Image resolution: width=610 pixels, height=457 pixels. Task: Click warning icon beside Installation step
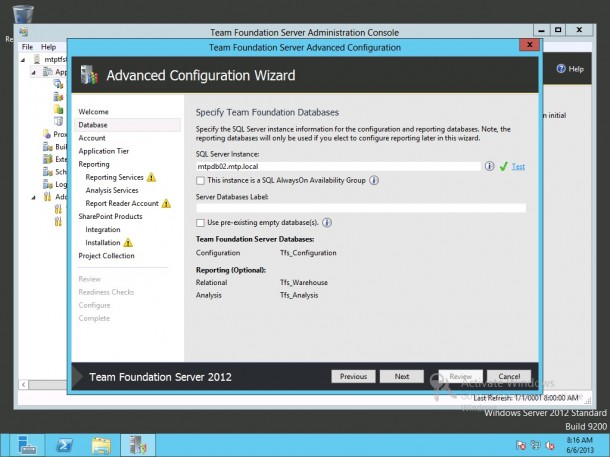(x=128, y=243)
